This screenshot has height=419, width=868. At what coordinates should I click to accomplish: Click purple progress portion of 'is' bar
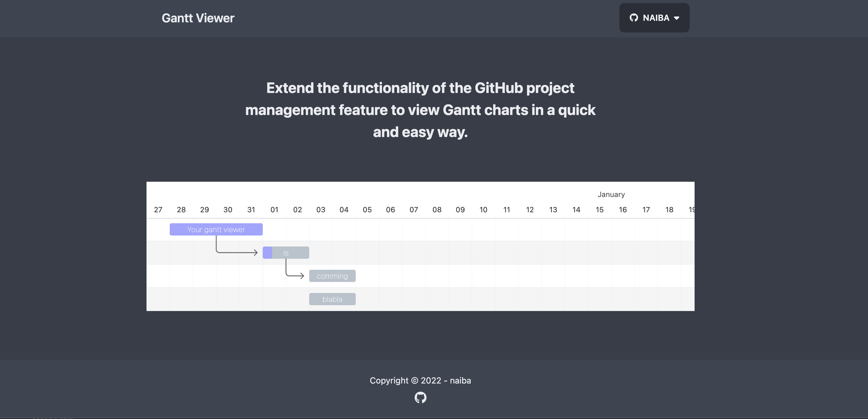click(267, 253)
